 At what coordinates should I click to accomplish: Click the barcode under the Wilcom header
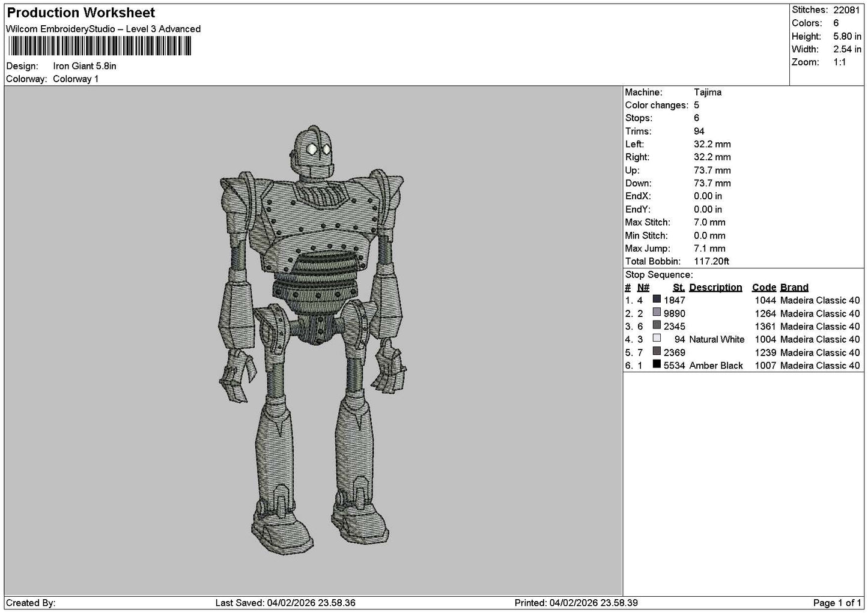100,46
